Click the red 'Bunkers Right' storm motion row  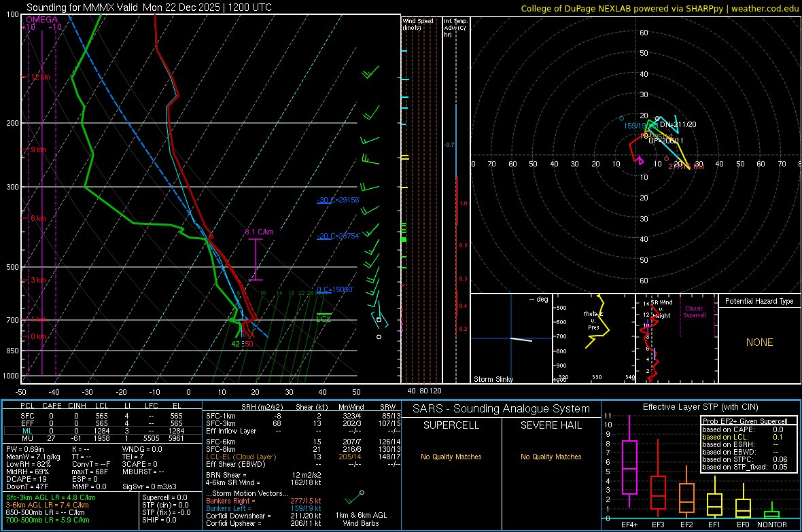coord(264,501)
